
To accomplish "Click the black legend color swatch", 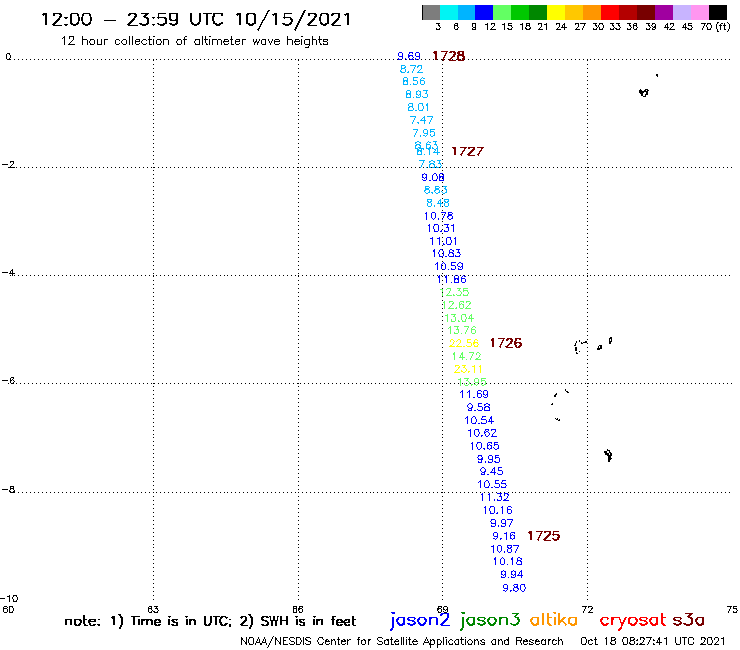I will 718,12.
